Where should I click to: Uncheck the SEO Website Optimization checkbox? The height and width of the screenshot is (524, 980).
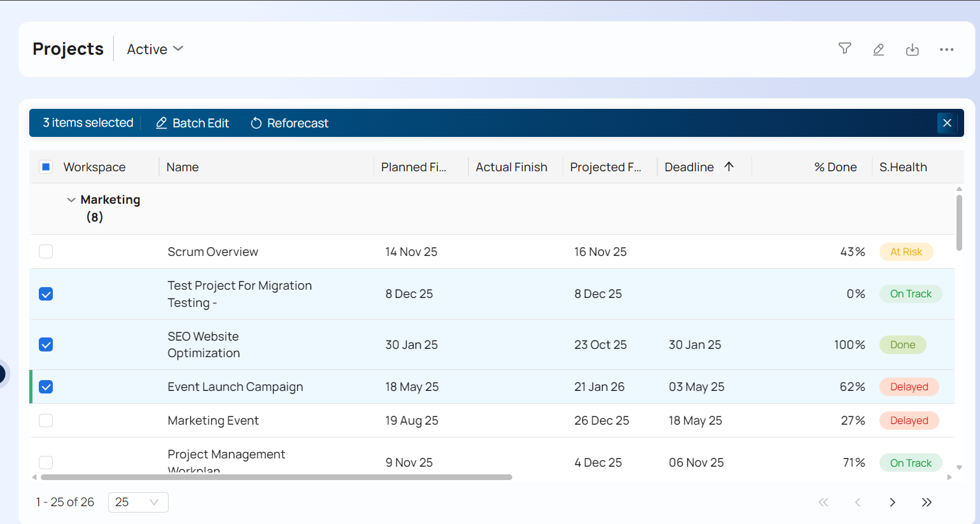(x=46, y=344)
